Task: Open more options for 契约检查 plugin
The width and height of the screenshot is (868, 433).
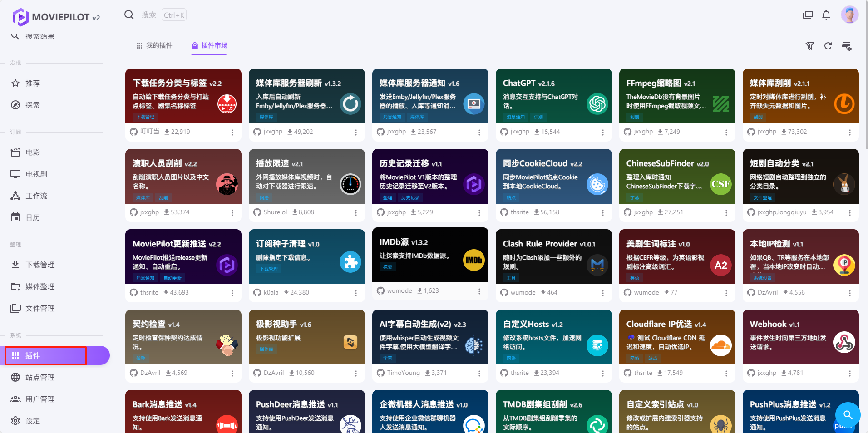Action: [x=232, y=373]
